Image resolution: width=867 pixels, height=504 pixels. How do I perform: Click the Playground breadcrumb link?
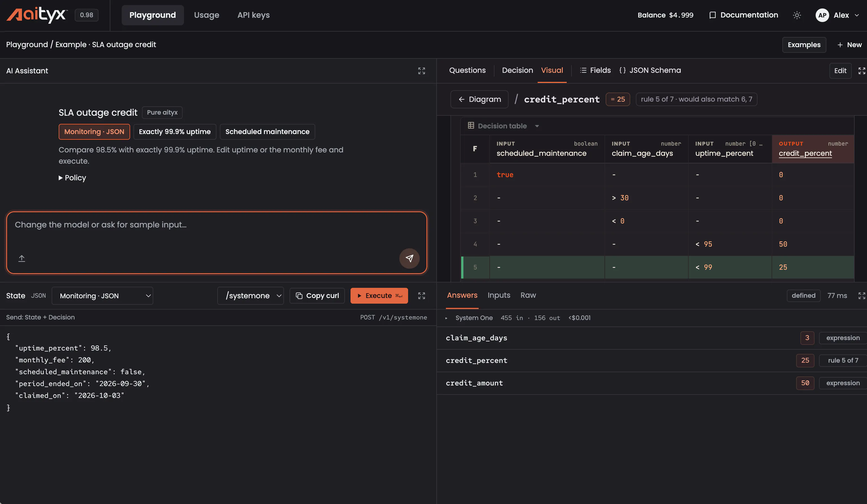tap(27, 45)
